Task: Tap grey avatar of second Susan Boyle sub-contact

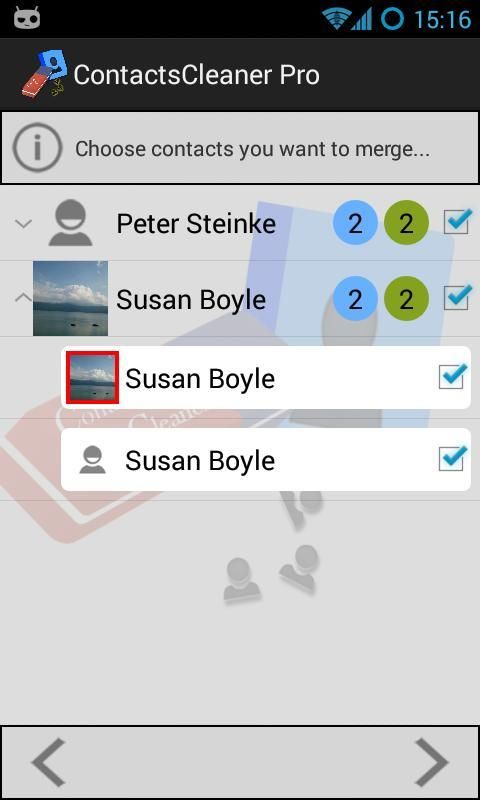Action: pyautogui.click(x=92, y=460)
